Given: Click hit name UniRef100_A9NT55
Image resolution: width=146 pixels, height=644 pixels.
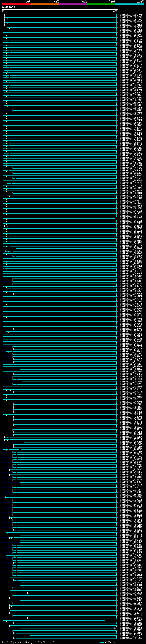Looking at the screenshot, I should coord(131,628).
